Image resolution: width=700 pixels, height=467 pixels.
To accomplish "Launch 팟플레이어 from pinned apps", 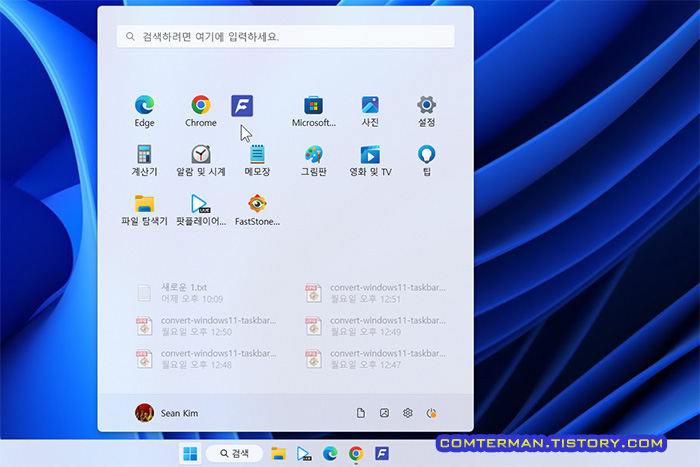I will 201,210.
